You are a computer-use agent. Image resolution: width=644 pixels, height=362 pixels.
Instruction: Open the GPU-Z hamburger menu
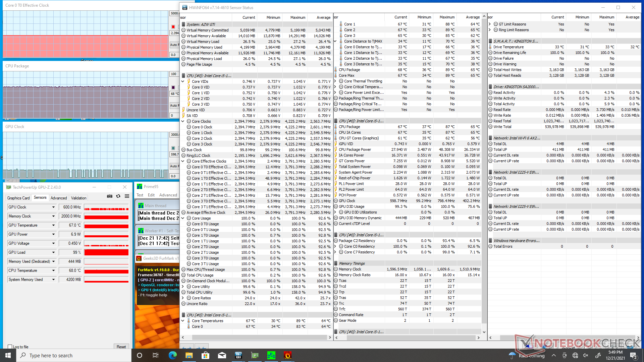[127, 196]
